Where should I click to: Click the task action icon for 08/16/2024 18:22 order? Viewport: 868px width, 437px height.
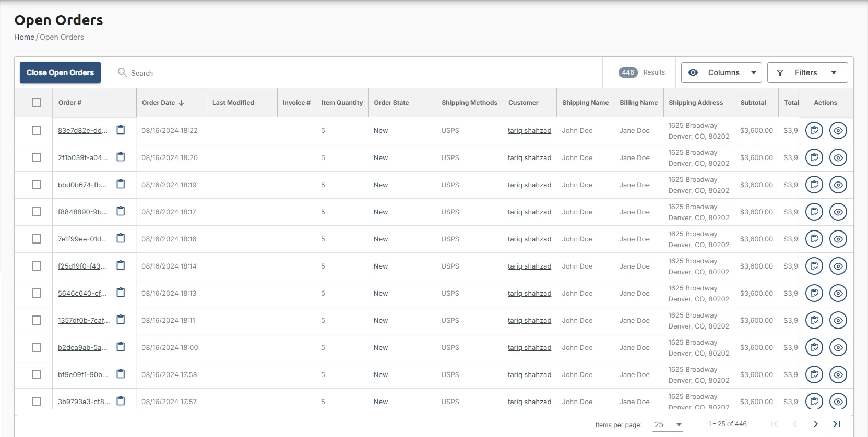(x=814, y=130)
